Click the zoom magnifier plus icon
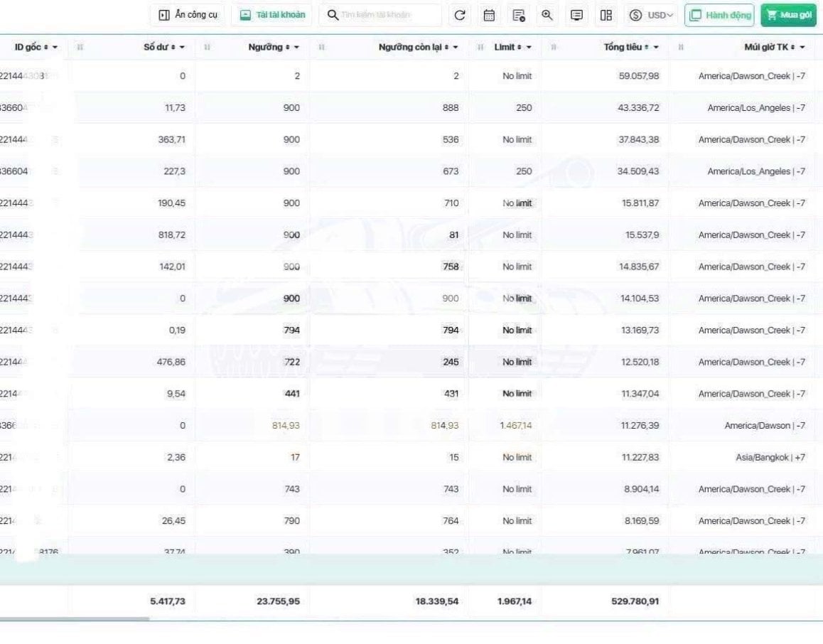The height and width of the screenshot is (644, 823). (x=547, y=15)
